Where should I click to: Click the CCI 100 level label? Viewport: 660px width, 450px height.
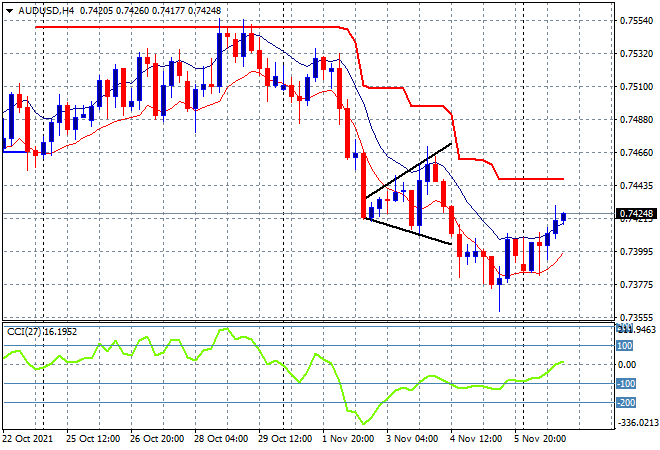tap(625, 346)
